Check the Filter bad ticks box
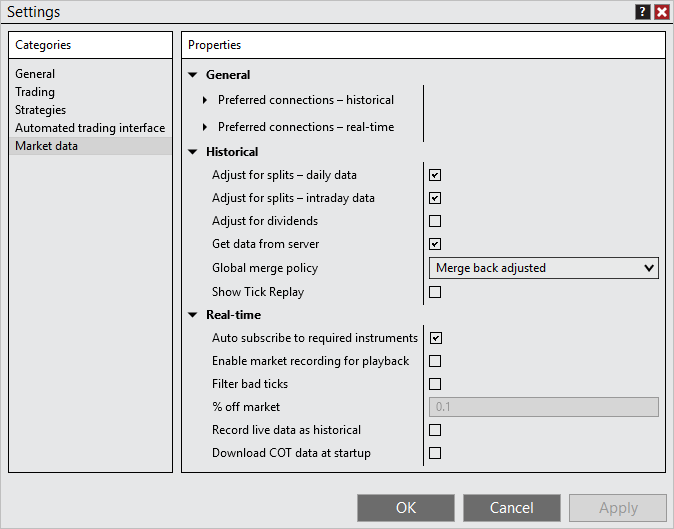The width and height of the screenshot is (674, 529). pyautogui.click(x=435, y=384)
